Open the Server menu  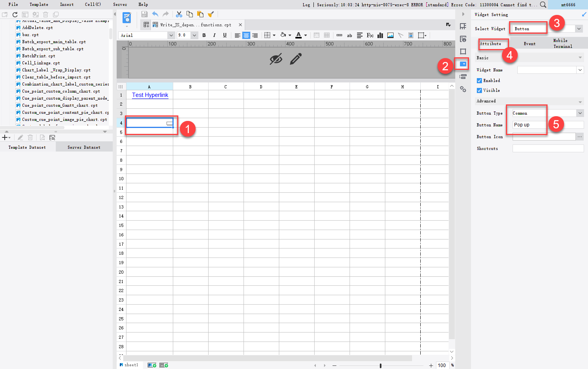tap(120, 4)
